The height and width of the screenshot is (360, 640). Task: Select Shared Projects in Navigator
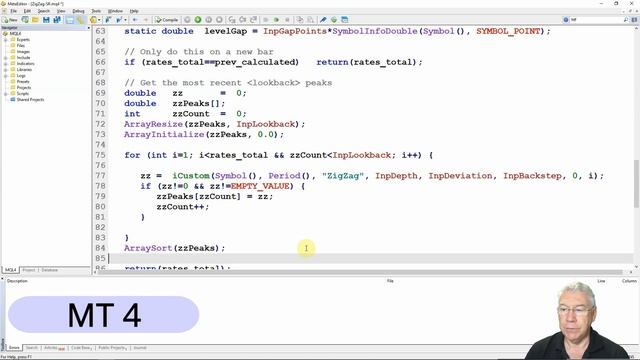click(x=30, y=100)
